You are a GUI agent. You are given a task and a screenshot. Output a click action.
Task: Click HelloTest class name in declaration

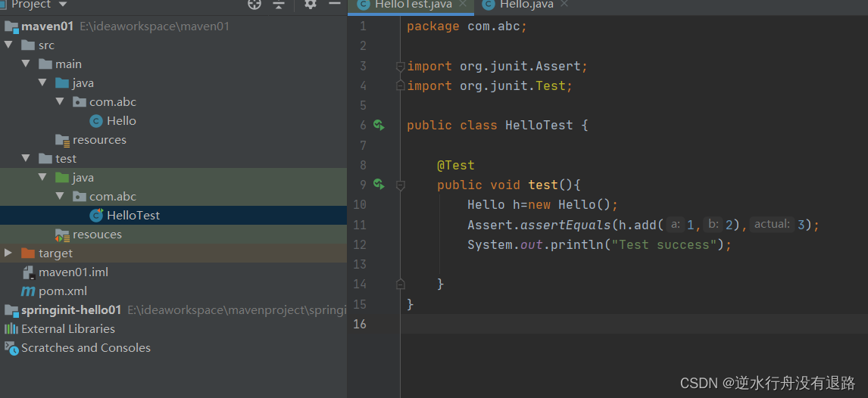pos(539,125)
